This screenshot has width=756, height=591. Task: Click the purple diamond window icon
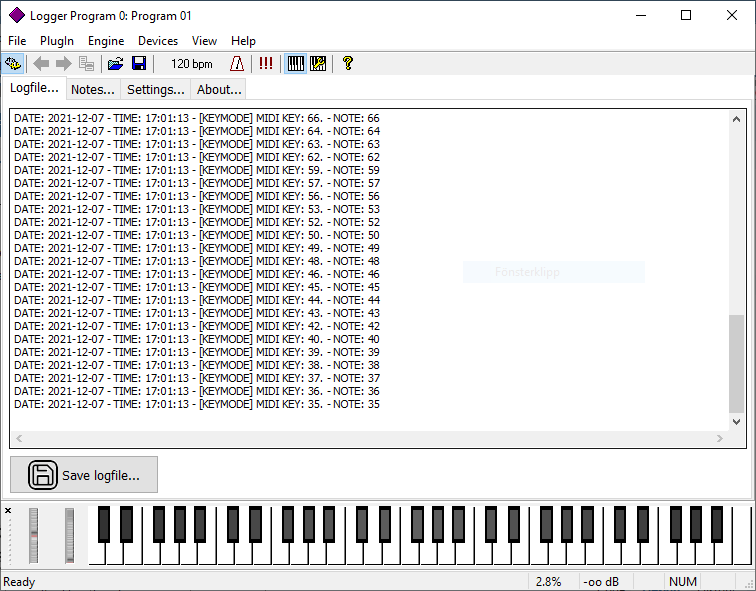click(16, 15)
